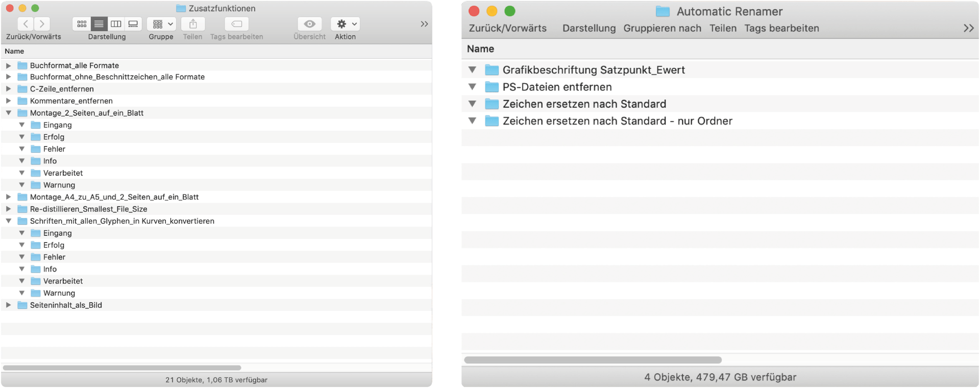Image resolution: width=980 pixels, height=388 pixels.
Task: Expand the Buchformat_alle Formate folder
Action: (9, 65)
